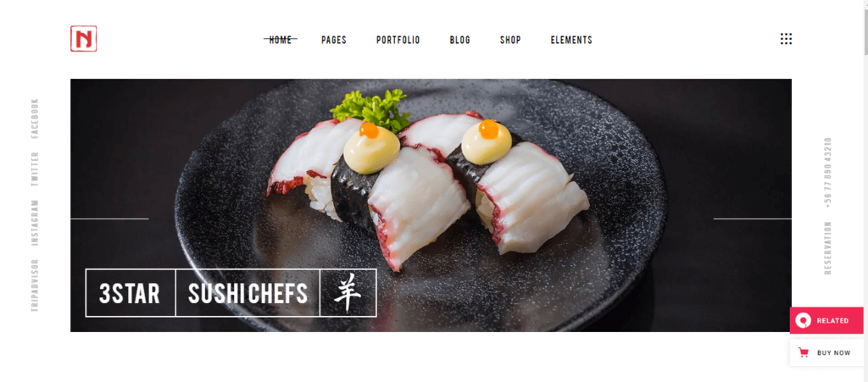Expand the Elements menu
The height and width of the screenshot is (382, 868).
[571, 40]
